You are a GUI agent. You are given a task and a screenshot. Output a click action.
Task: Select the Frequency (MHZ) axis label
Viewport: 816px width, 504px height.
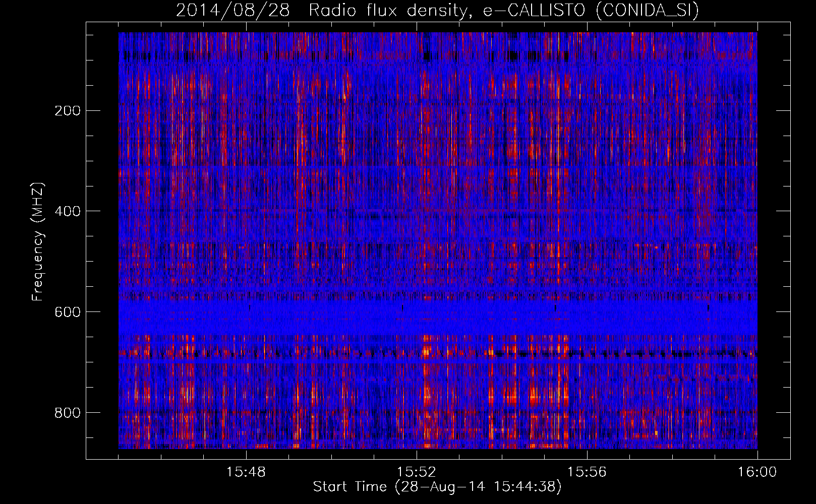pyautogui.click(x=38, y=241)
